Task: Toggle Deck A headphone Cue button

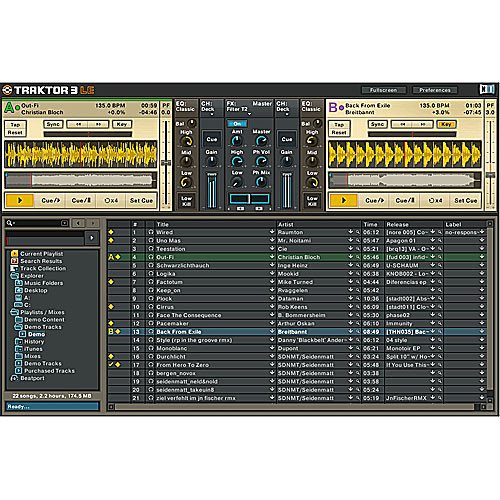Action: (212, 139)
